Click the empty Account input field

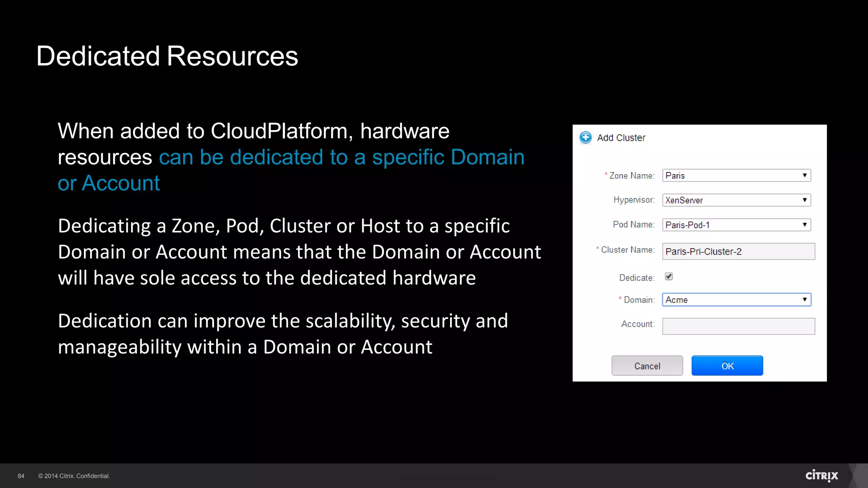click(x=738, y=326)
